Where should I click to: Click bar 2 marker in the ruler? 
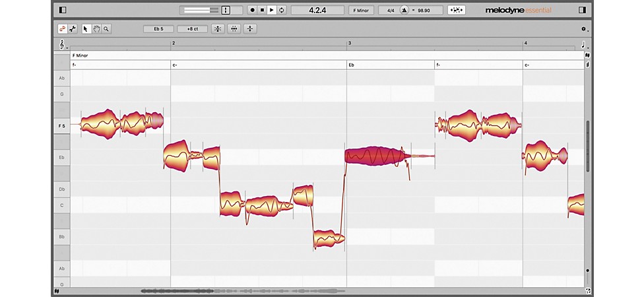[x=174, y=43]
